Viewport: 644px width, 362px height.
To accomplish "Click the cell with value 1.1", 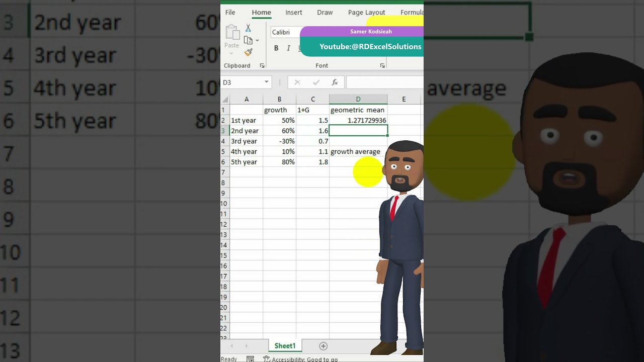I will click(313, 152).
